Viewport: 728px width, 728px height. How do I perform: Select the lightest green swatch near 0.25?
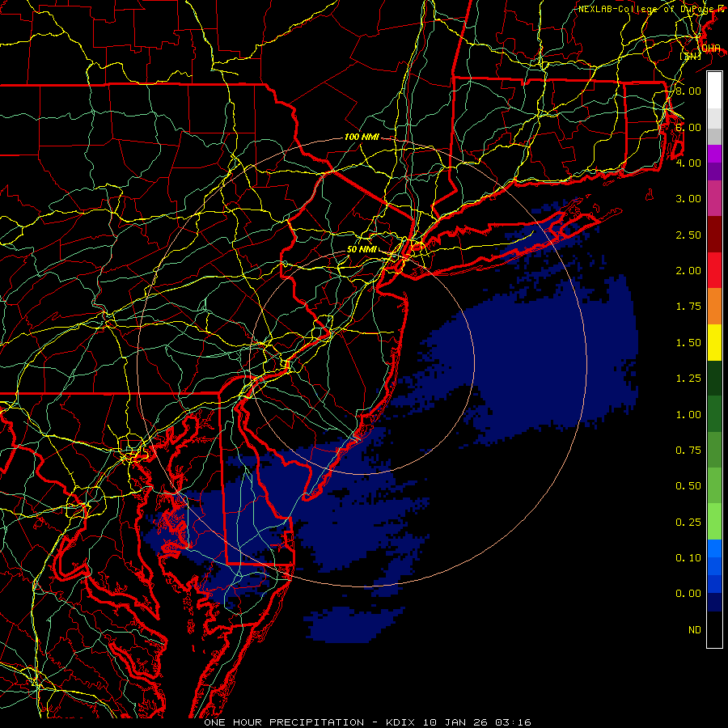714,522
